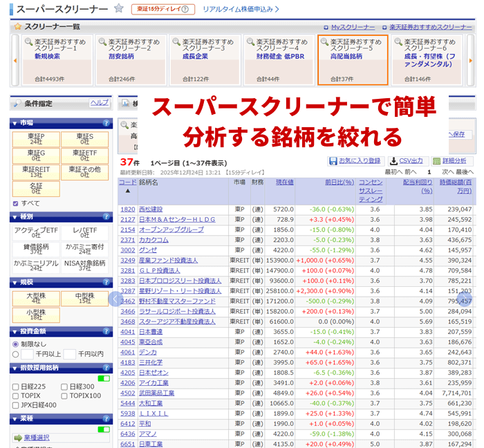Select 制限なし investment amount radio

(15, 344)
